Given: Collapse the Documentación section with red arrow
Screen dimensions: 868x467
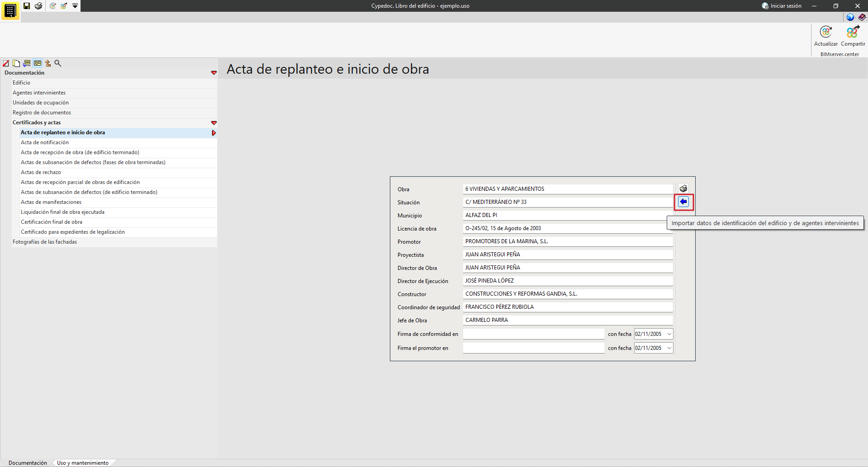Looking at the screenshot, I should (x=214, y=73).
